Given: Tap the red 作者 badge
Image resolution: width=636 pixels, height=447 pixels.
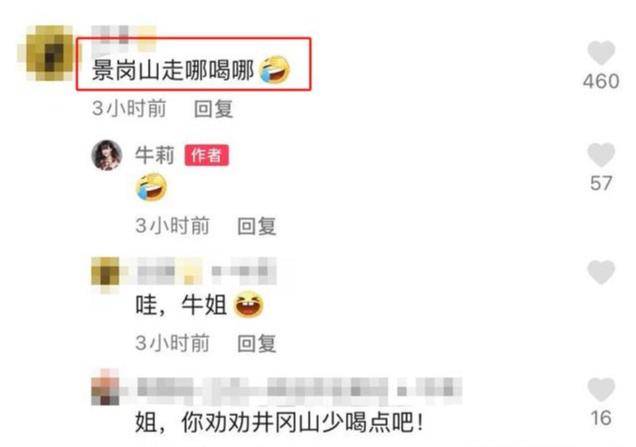Looking at the screenshot, I should point(206,155).
